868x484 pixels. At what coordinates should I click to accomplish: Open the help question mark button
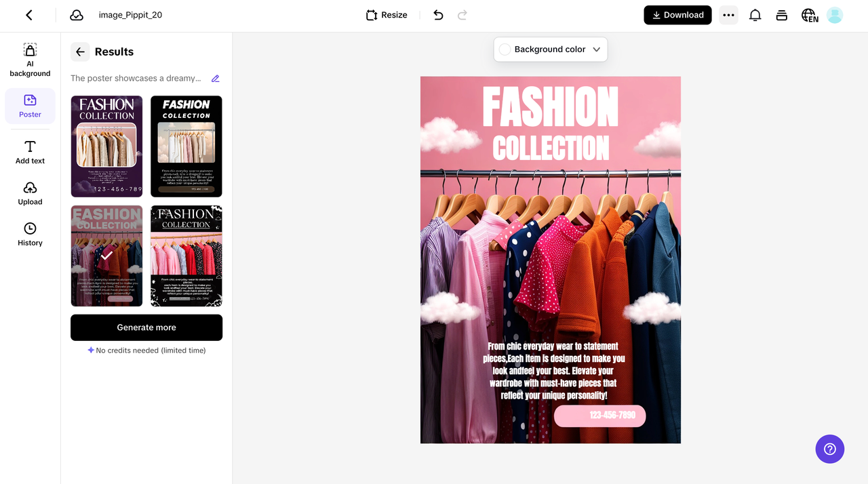[x=829, y=449]
